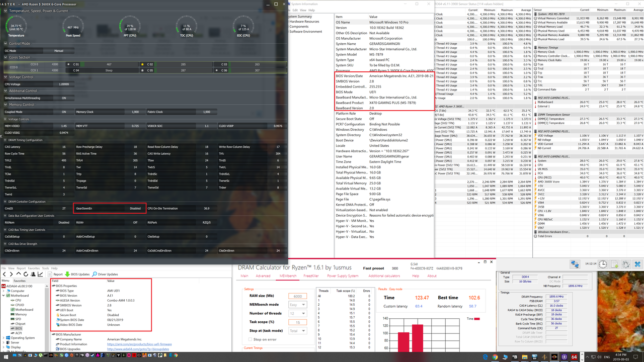Open the Power Supply System tab
Screen dimensions: 644x362
[343, 276]
